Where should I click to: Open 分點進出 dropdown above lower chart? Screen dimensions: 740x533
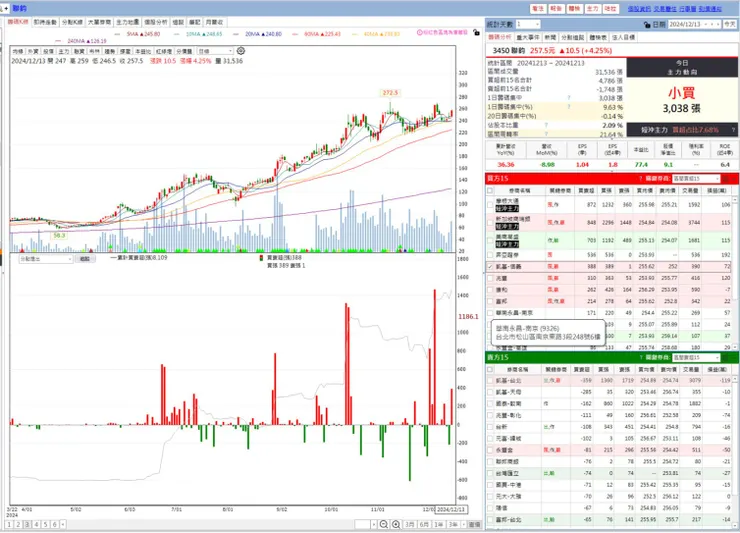click(x=46, y=259)
